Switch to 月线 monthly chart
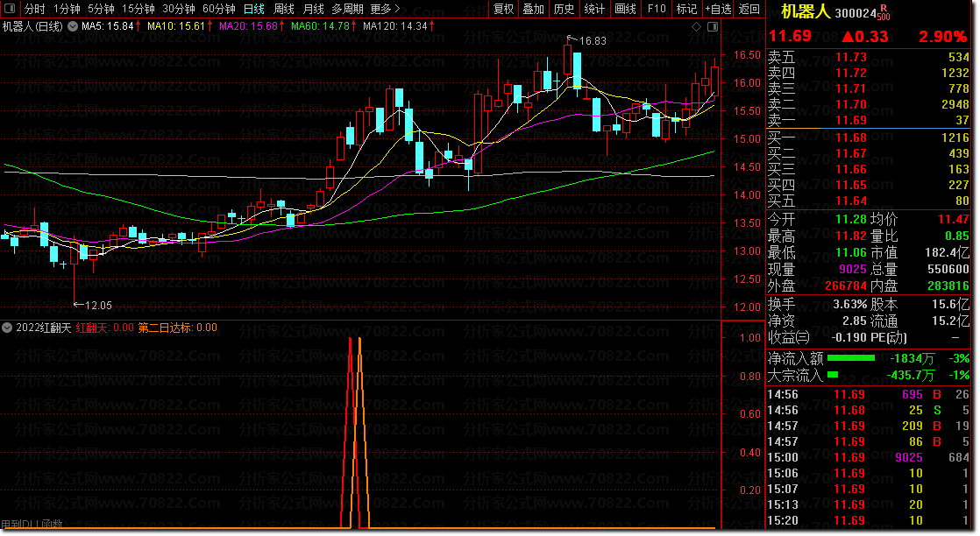This screenshot has width=980, height=536. pyautogui.click(x=313, y=9)
